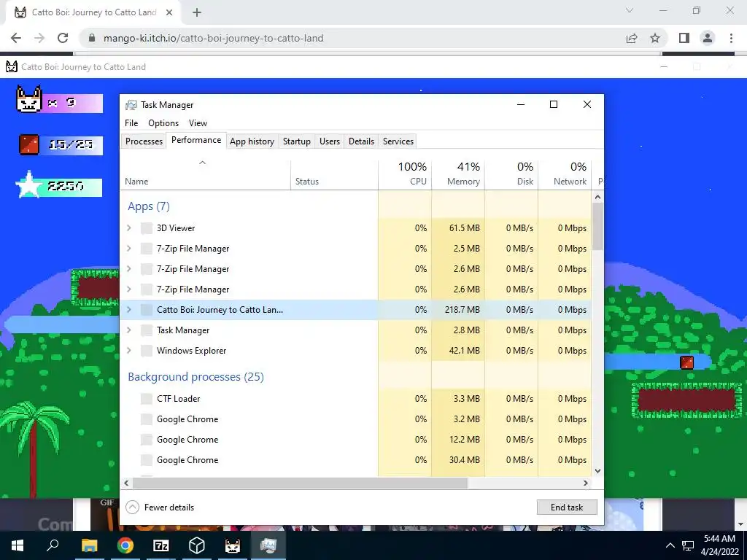Screen dimensions: 747x560
Task: Open the Windows Start menu
Action: [x=18, y=545]
